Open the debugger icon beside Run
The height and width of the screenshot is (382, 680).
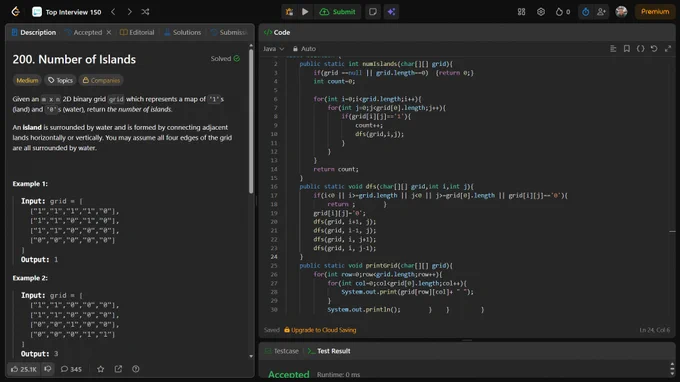289,12
